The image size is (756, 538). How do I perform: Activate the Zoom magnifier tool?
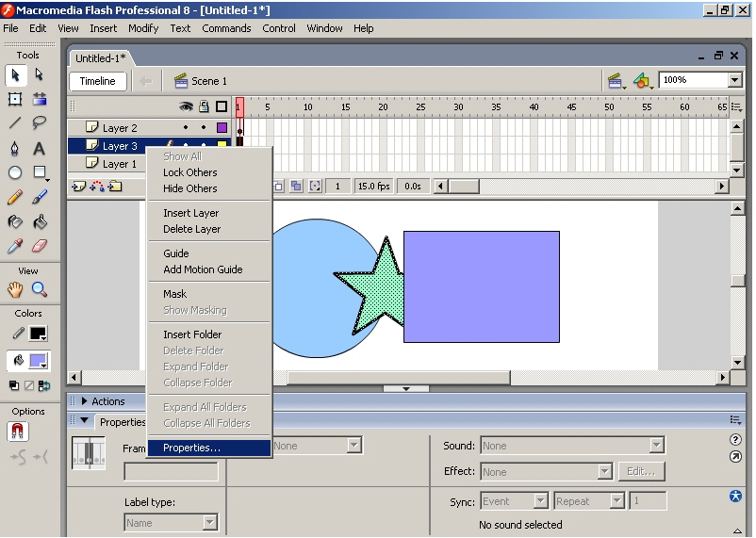click(39, 290)
